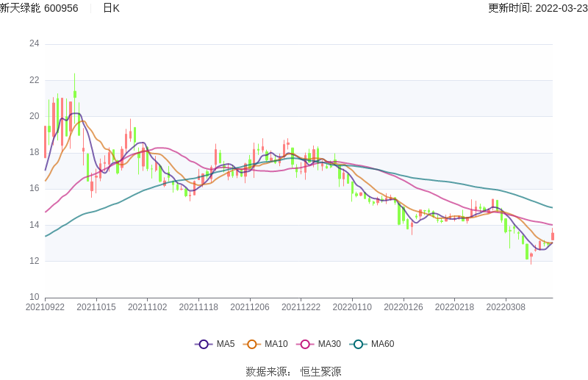Image resolution: width=588 pixels, height=380 pixels.
Task: Toggle the MA30 legend text label
Action: pyautogui.click(x=329, y=344)
